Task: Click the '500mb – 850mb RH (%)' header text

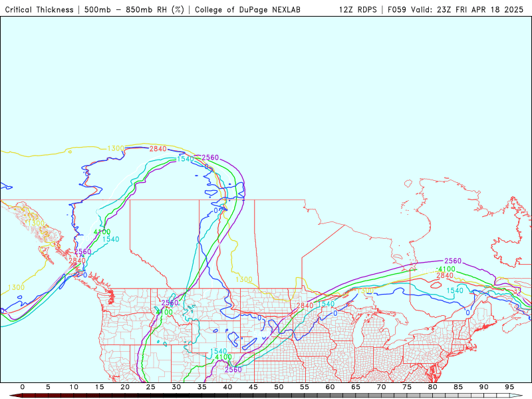Action: [x=134, y=9]
